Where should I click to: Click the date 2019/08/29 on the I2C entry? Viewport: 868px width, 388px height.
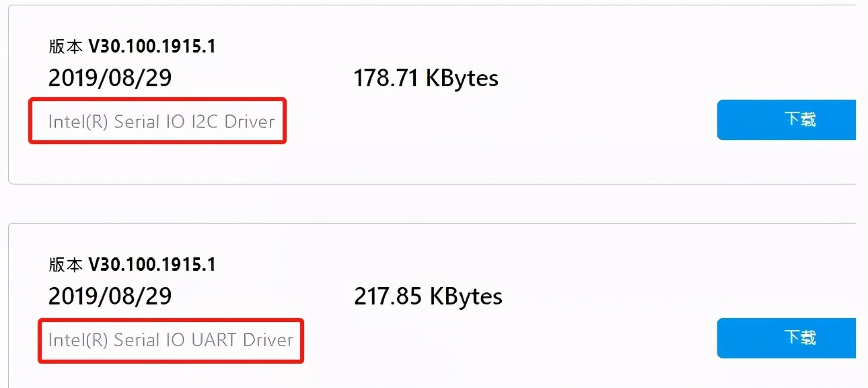[111, 77]
